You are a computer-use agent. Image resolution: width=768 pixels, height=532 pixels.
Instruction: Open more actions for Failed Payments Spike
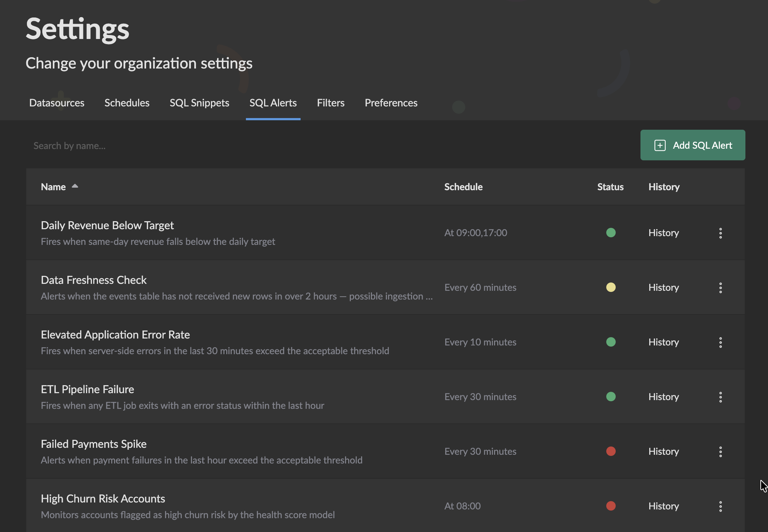pyautogui.click(x=720, y=451)
